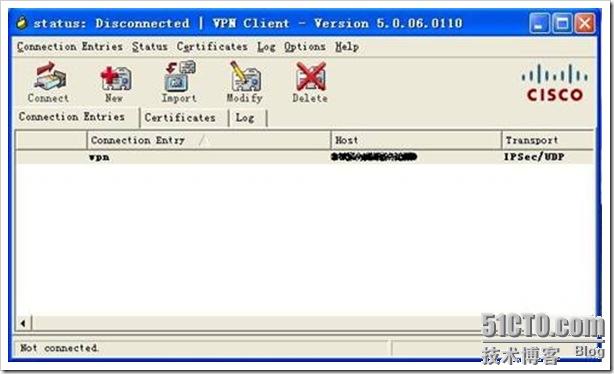Click the Not connected status bar text

click(x=59, y=348)
